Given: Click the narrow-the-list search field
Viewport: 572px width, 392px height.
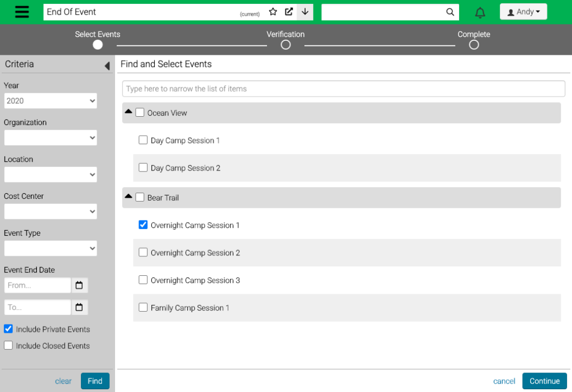Looking at the screenshot, I should (x=343, y=88).
